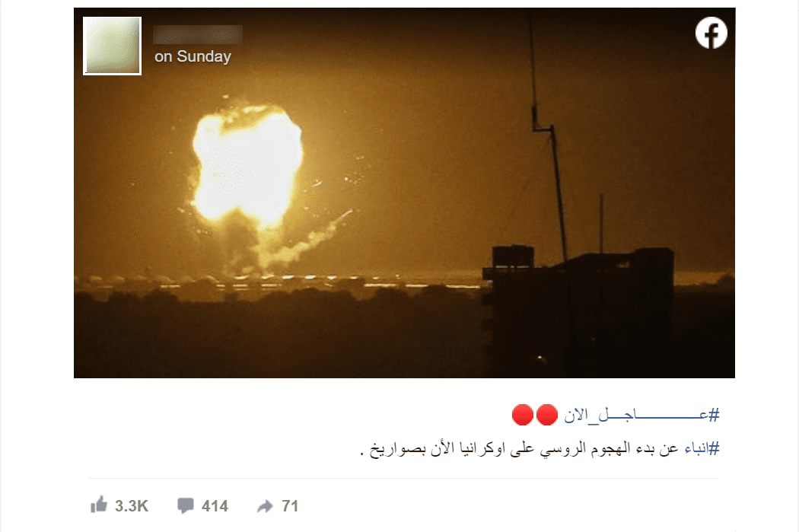Click the explosion fireball in the photo

[247, 163]
